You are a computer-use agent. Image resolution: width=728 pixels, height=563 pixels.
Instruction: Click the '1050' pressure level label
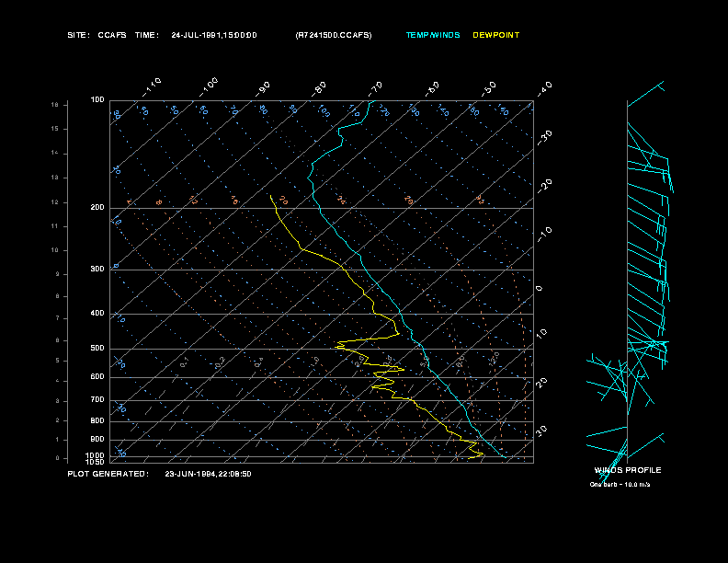click(x=96, y=462)
